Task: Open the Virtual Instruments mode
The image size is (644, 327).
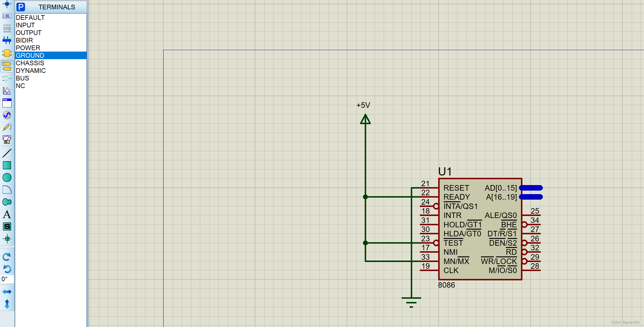Action: coord(7,140)
